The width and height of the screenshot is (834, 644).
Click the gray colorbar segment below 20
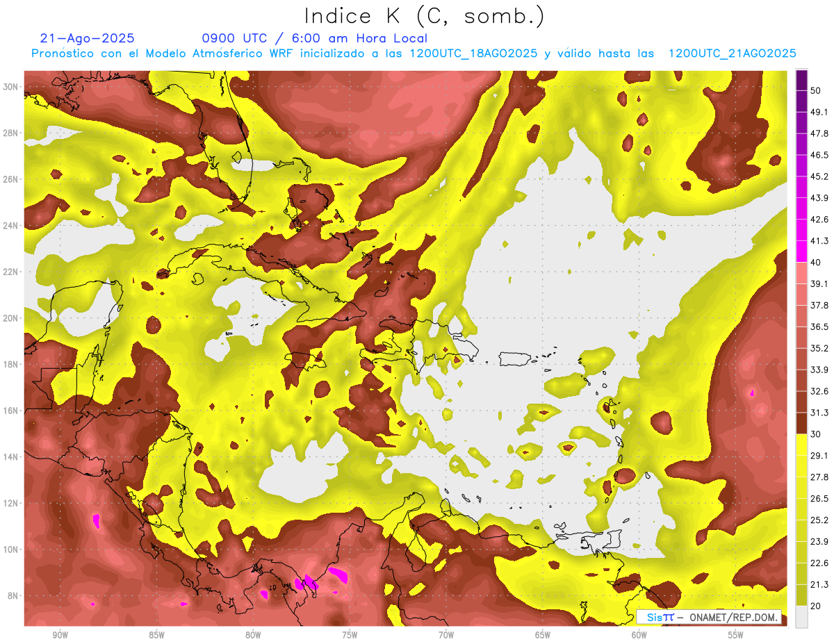pyautogui.click(x=801, y=616)
